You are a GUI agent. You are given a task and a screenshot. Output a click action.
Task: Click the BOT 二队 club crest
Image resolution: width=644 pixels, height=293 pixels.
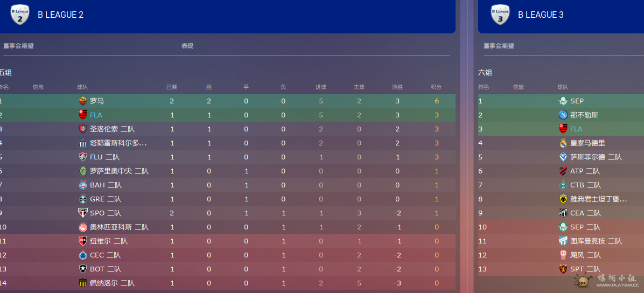(x=83, y=269)
